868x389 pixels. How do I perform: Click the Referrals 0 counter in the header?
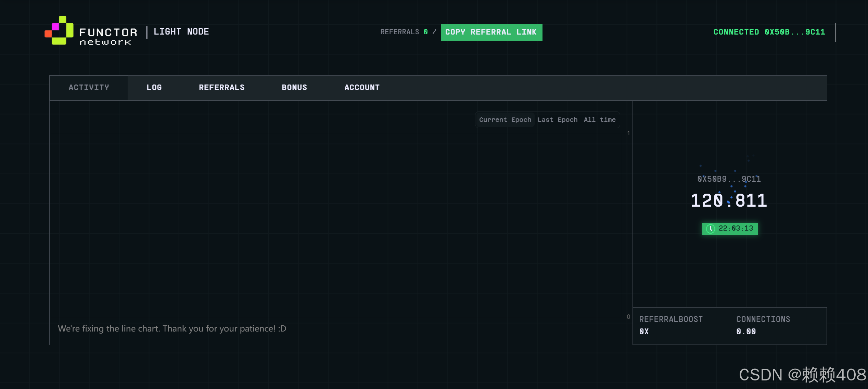point(404,32)
